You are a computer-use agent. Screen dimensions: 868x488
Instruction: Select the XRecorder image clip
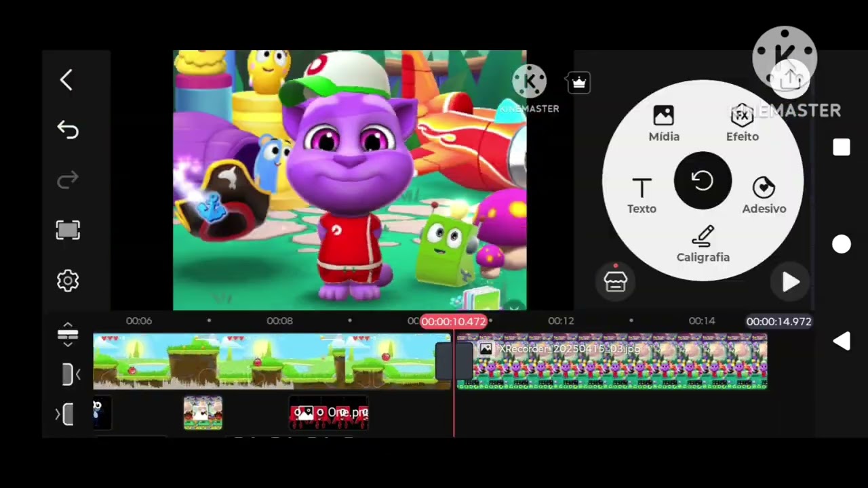click(x=612, y=361)
